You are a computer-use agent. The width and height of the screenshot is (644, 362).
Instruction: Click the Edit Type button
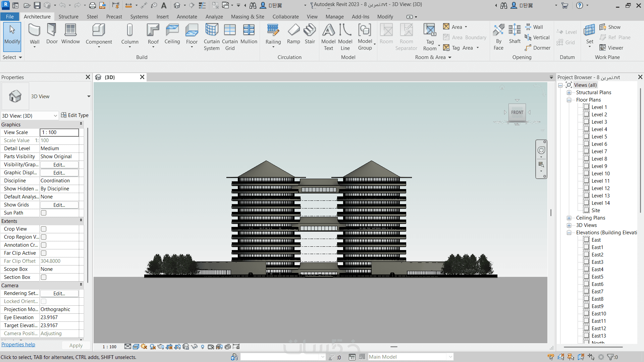pyautogui.click(x=75, y=115)
